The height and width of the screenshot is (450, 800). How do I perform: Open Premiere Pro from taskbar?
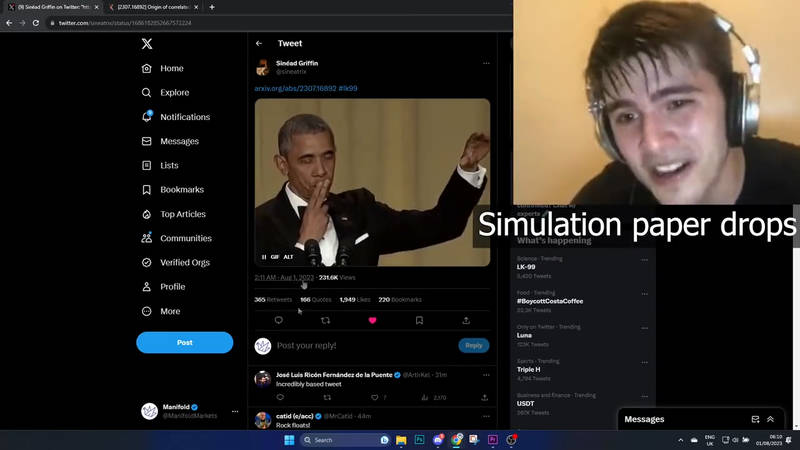[492, 440]
